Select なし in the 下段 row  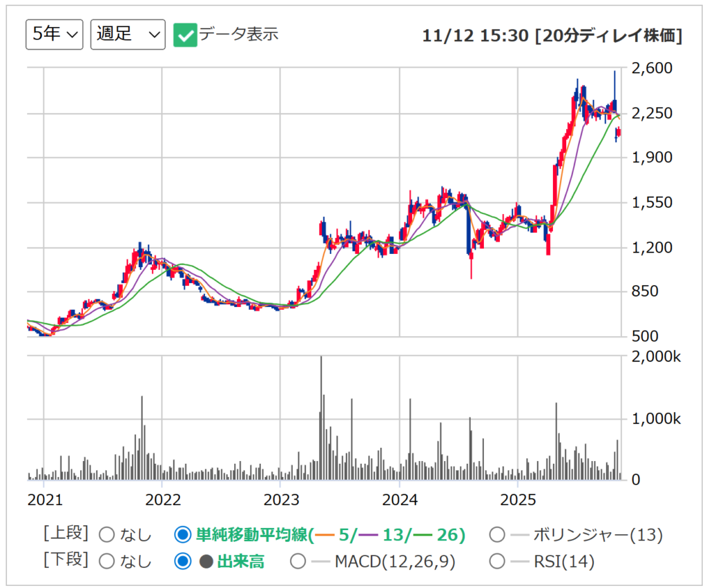[106, 562]
